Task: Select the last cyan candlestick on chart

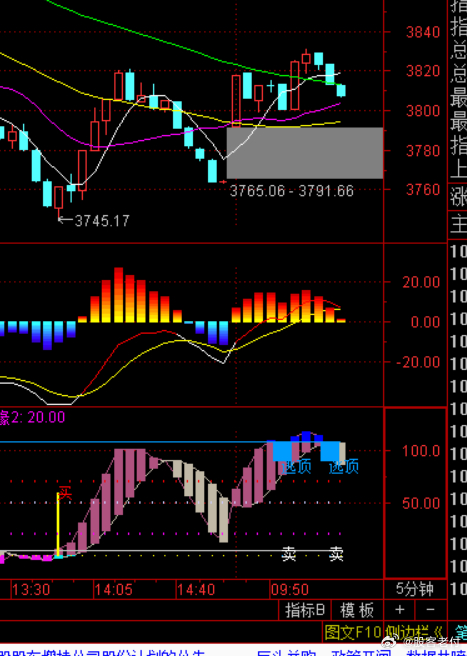Action: click(341, 91)
